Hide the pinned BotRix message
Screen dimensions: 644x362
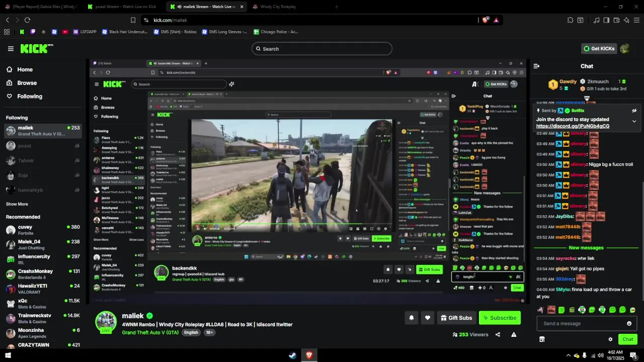point(634,111)
